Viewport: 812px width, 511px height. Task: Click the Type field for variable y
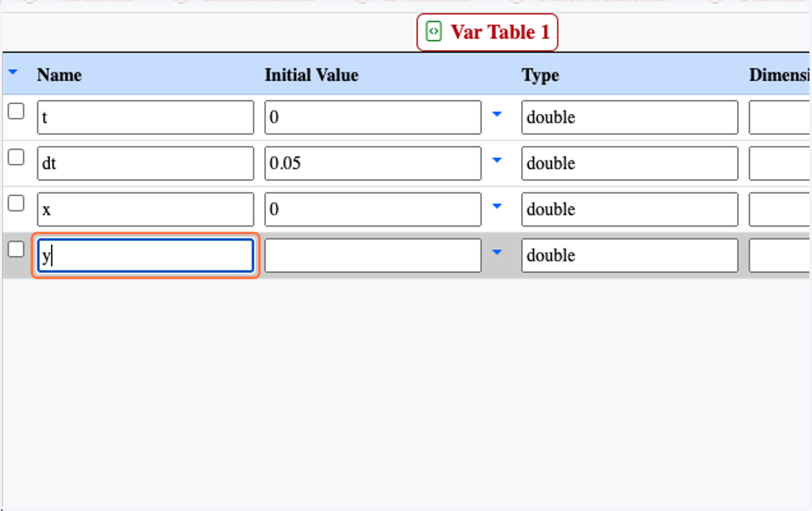630,255
